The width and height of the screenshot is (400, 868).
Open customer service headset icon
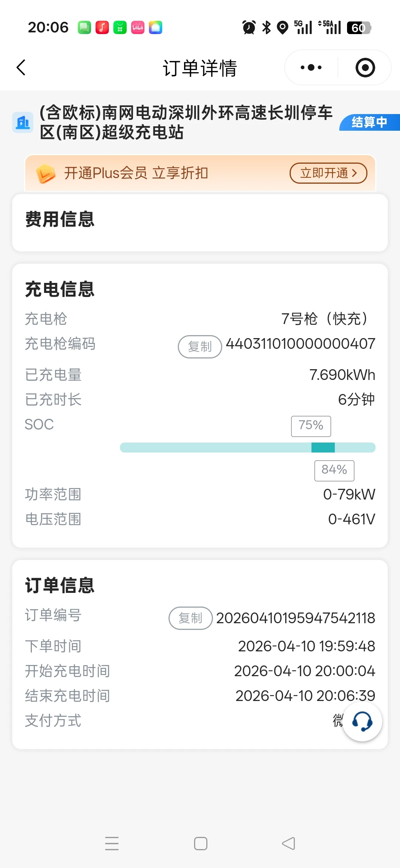coord(362,721)
